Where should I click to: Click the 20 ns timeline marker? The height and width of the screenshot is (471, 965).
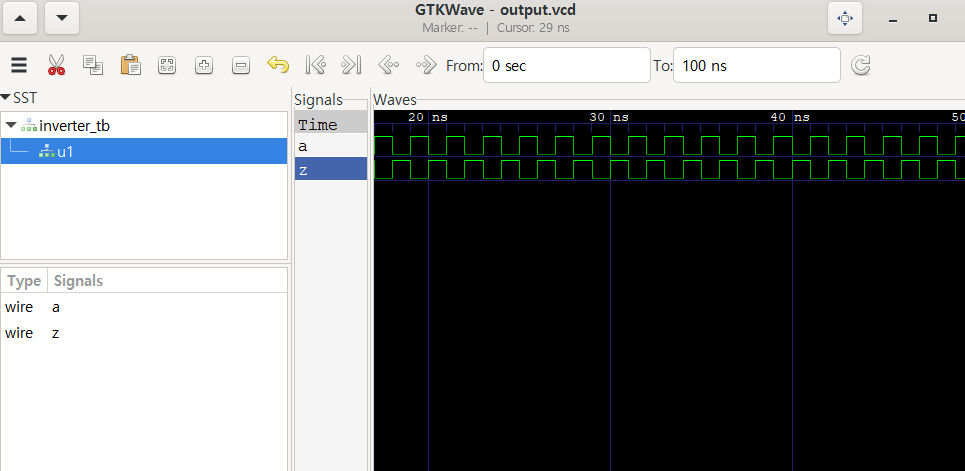pyautogui.click(x=428, y=117)
